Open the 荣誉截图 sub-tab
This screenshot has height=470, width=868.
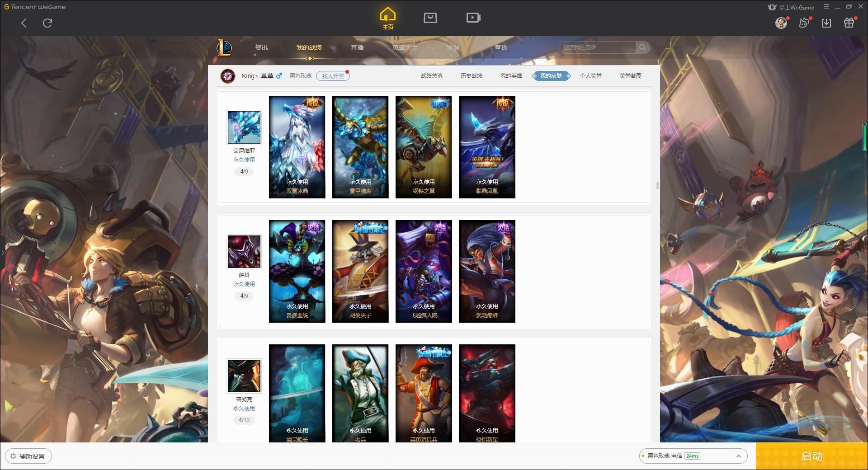631,76
